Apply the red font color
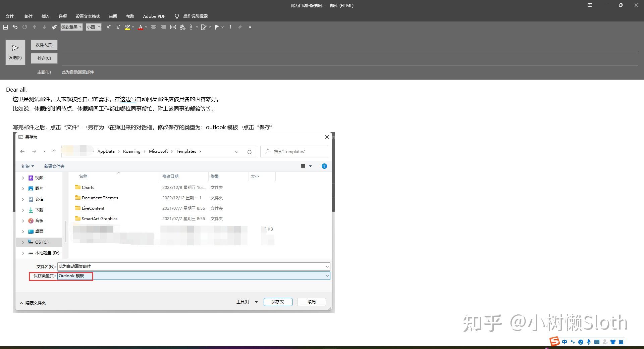This screenshot has height=349, width=644. (141, 27)
